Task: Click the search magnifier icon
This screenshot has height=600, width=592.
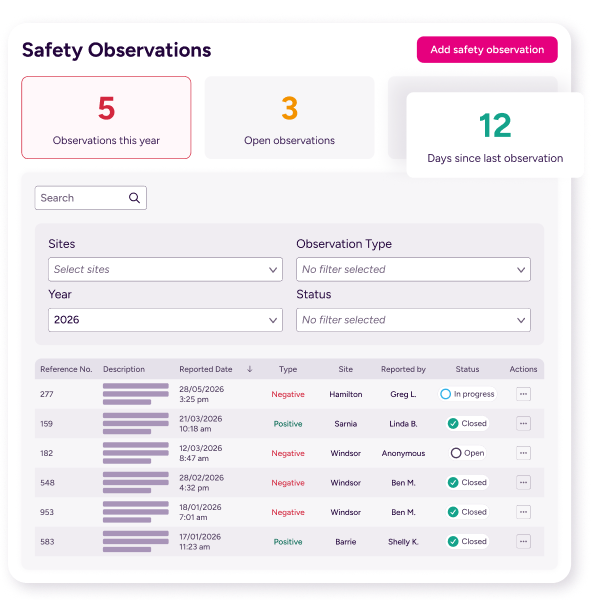Action: pos(134,198)
